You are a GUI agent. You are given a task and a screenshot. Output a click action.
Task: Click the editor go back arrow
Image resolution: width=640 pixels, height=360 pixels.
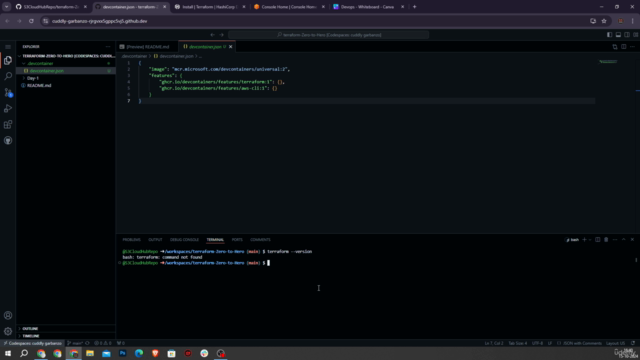pyautogui.click(x=212, y=35)
